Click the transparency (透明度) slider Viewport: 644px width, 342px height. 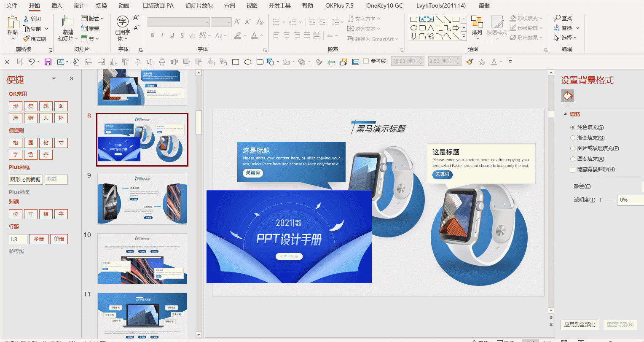tap(607, 200)
